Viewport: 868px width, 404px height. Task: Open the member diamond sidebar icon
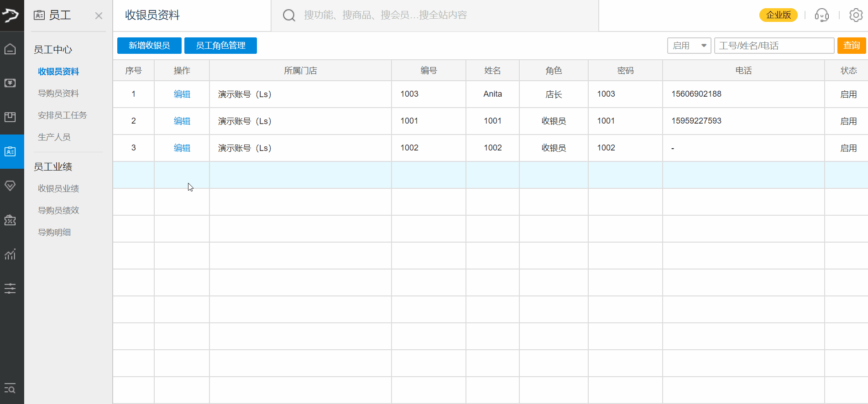pyautogui.click(x=10, y=186)
